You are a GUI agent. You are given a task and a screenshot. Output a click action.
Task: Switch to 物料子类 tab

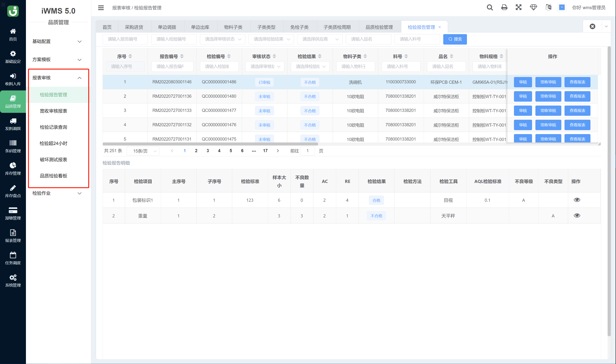click(233, 27)
